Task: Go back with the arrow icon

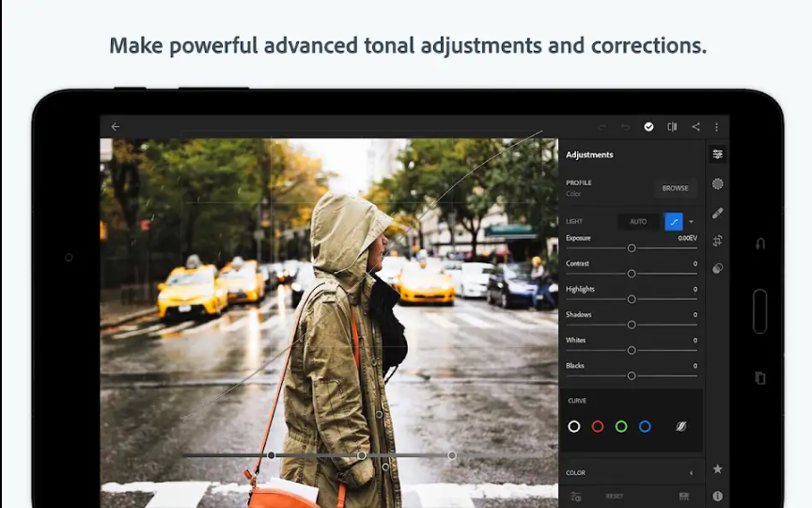Action: click(115, 126)
